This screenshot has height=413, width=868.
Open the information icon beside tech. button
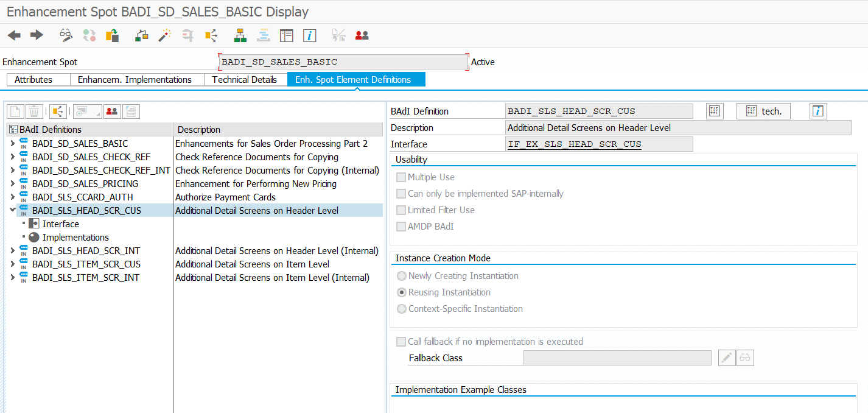pos(818,111)
